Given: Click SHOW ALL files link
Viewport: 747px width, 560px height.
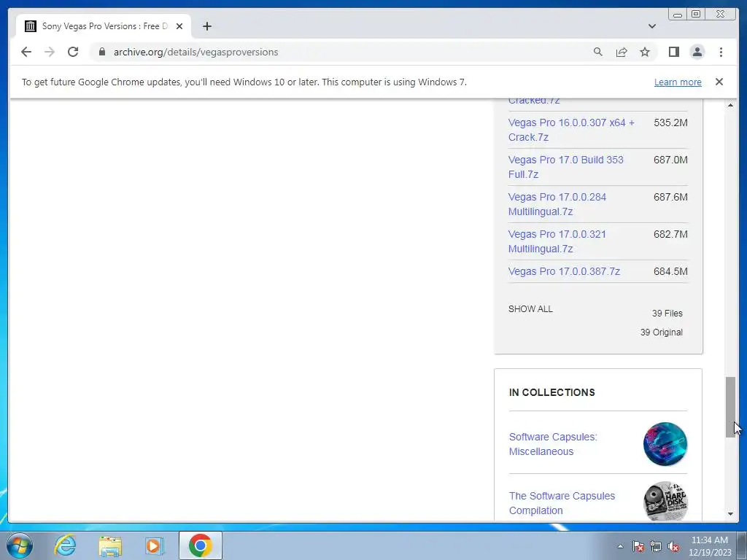Looking at the screenshot, I should coord(530,309).
